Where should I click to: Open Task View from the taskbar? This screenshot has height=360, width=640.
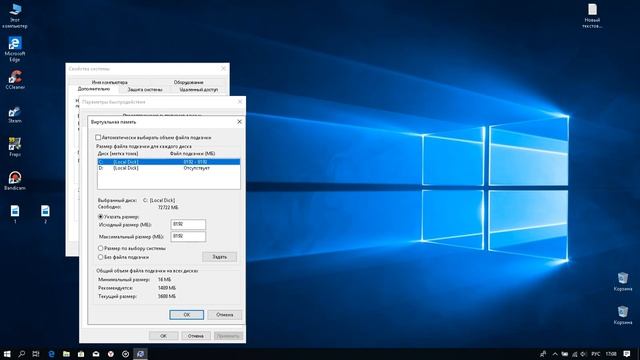36,354
